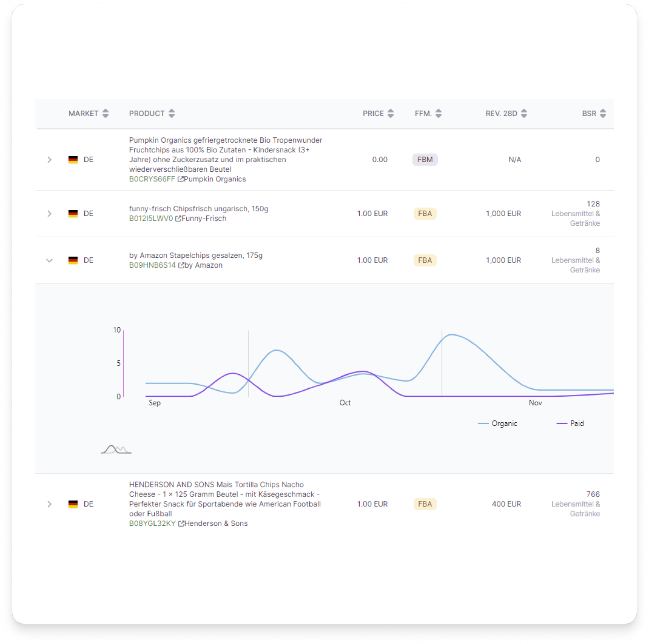This screenshot has width=649, height=644.
Task: Expand the funny-frisch Chipsfrisch row
Action: (x=49, y=214)
